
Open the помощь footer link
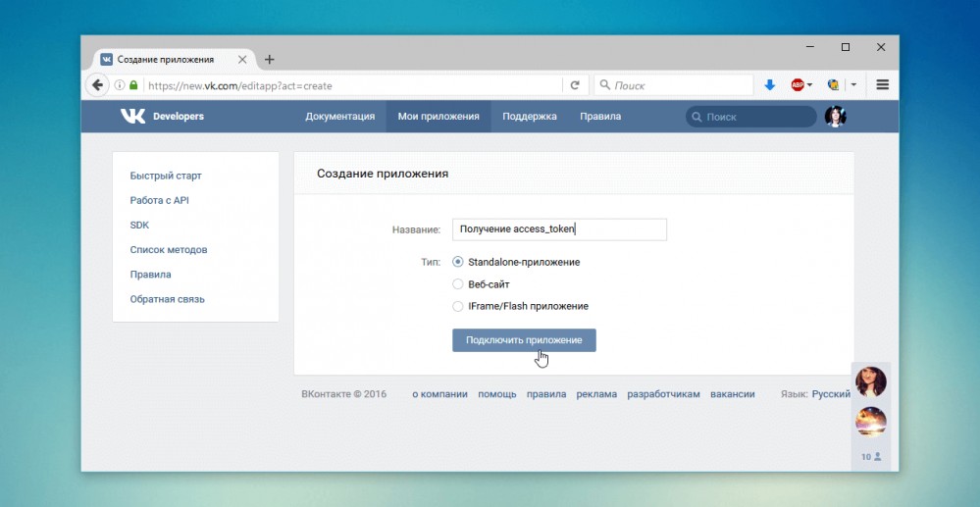coord(497,394)
